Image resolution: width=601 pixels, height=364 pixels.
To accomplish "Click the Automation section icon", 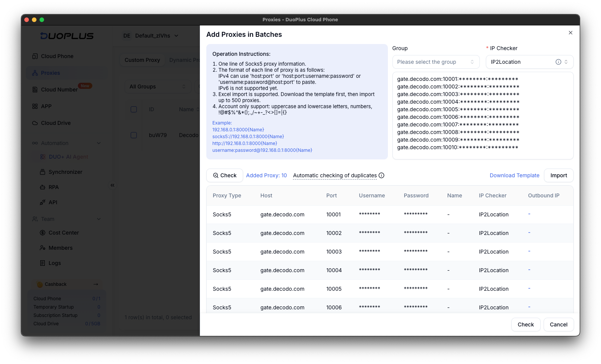I will 35,143.
